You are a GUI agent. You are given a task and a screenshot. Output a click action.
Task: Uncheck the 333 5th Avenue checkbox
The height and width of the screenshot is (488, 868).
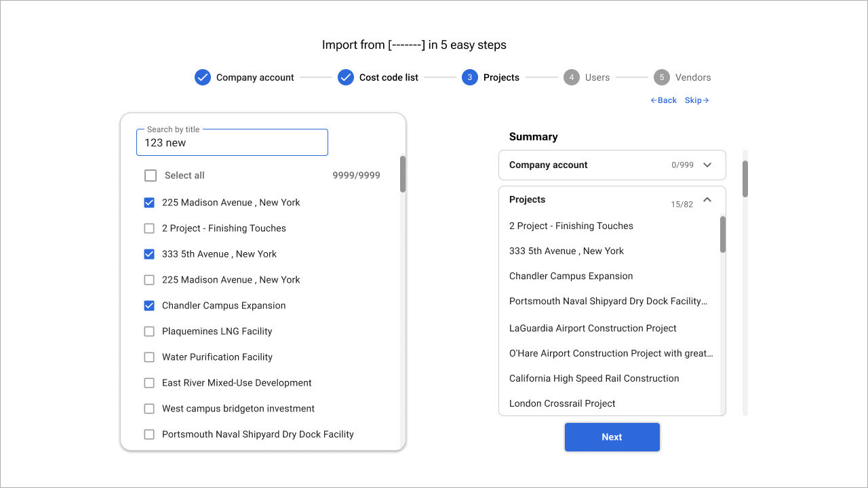(149, 254)
